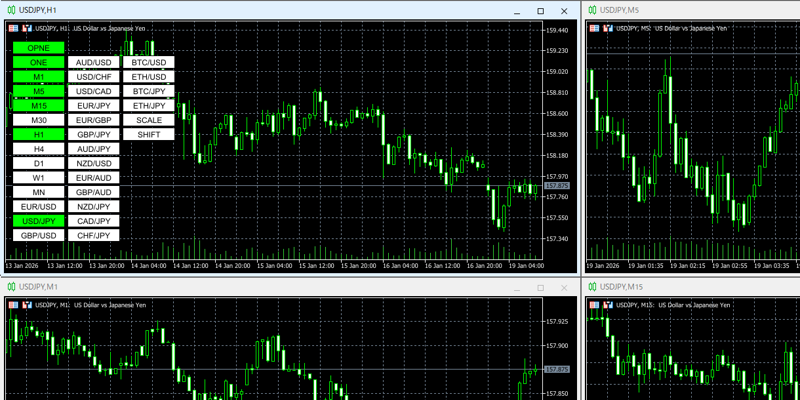Maximize the USDJPY,H1 chart window
This screenshot has height=400, width=800.
[x=540, y=11]
